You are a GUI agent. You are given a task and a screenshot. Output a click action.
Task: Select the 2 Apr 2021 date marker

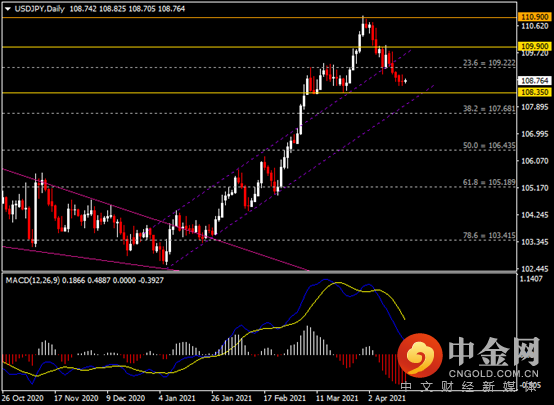pos(386,398)
